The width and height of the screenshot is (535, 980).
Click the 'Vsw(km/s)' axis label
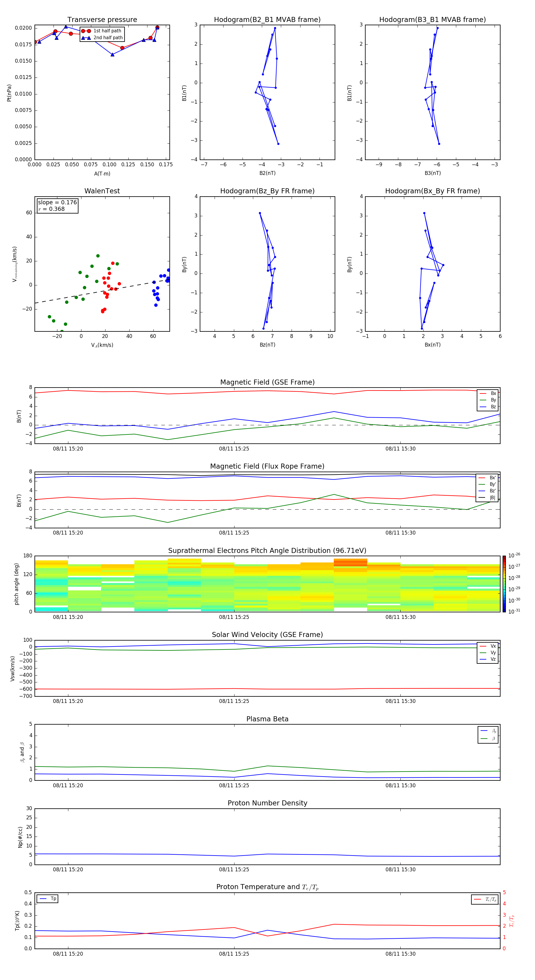pyautogui.click(x=12, y=668)
